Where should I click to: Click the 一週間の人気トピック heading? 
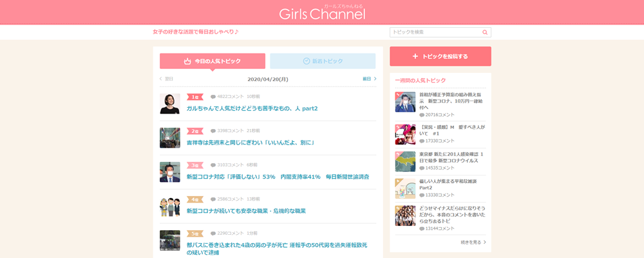[x=420, y=80]
